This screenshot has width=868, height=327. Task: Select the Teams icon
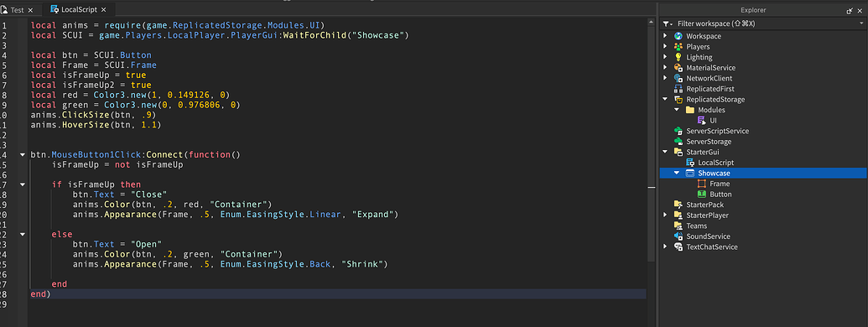pos(678,226)
